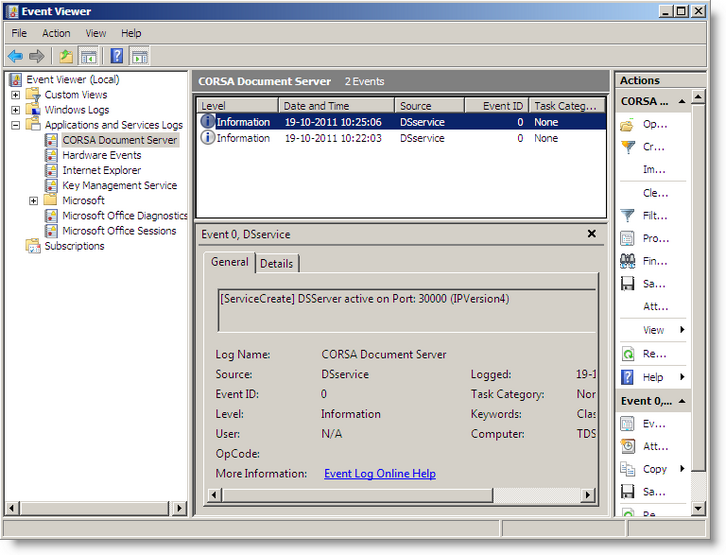Collapse the Event 0 actions section
The height and width of the screenshot is (555, 726).
[682, 401]
